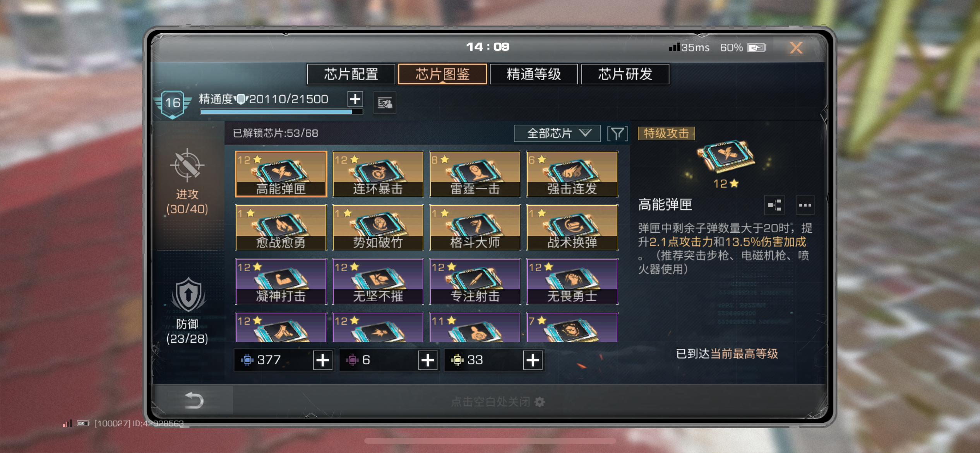Select the 专注射击 chip thumbnail
This screenshot has width=980, height=453.
click(475, 281)
